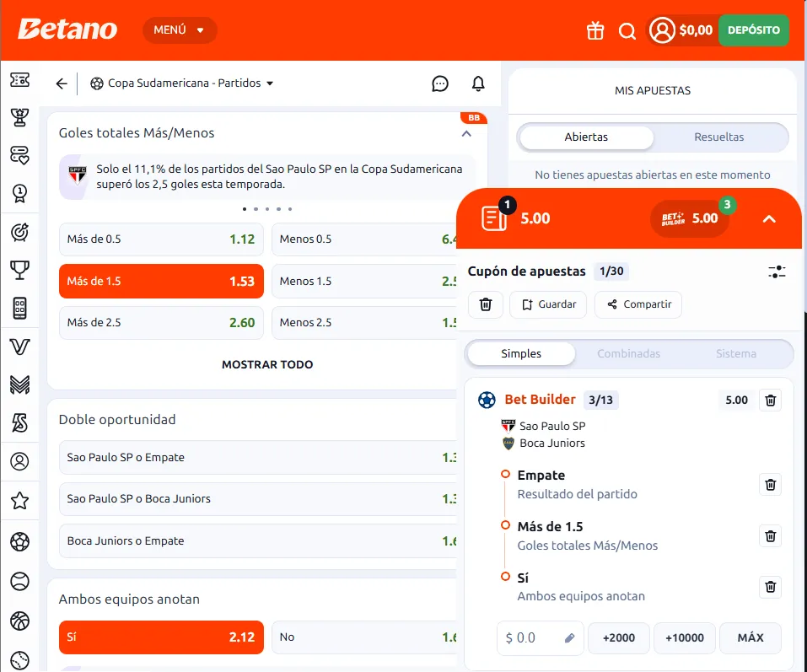Select the Menos 2.5 option
The image size is (807, 672).
point(364,323)
